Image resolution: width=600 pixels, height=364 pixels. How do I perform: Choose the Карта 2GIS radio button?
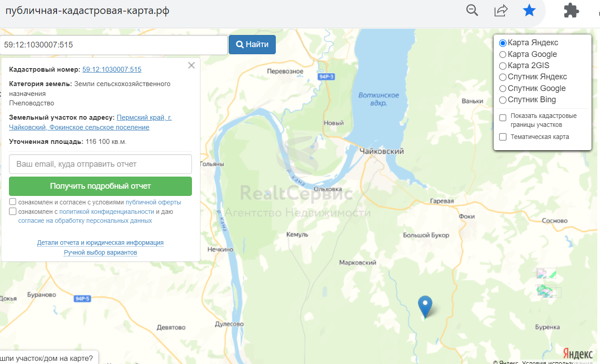pos(503,66)
